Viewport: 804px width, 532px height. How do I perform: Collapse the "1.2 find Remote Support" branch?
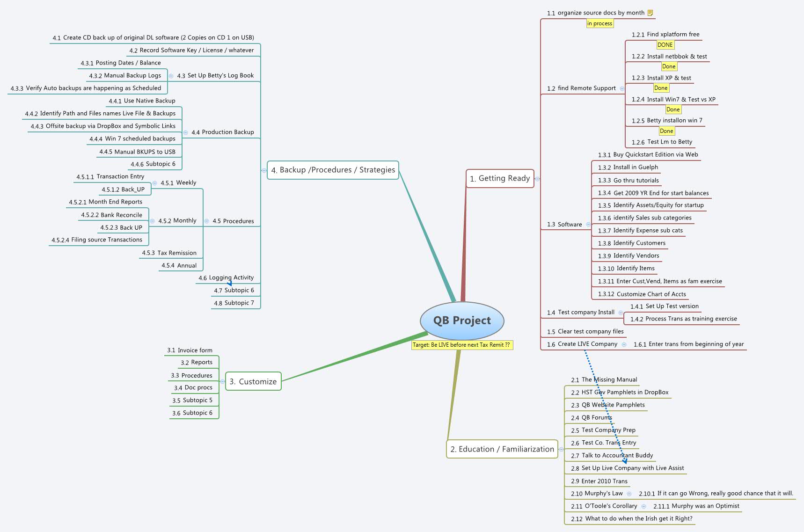tap(622, 88)
